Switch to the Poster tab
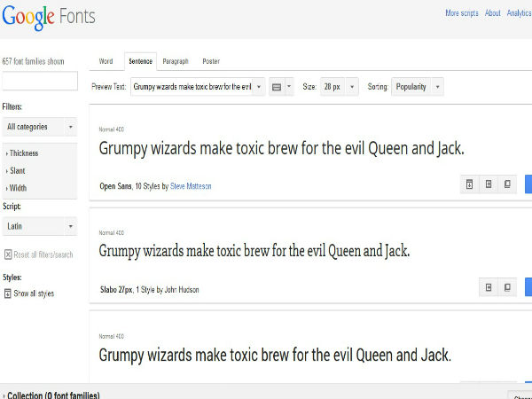The width and height of the screenshot is (532, 399). pos(211,61)
